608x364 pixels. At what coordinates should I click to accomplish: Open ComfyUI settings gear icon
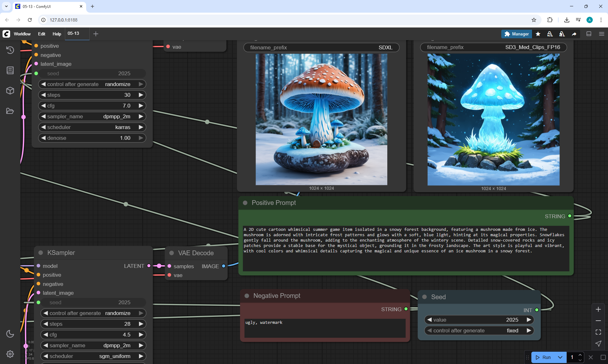(x=10, y=354)
